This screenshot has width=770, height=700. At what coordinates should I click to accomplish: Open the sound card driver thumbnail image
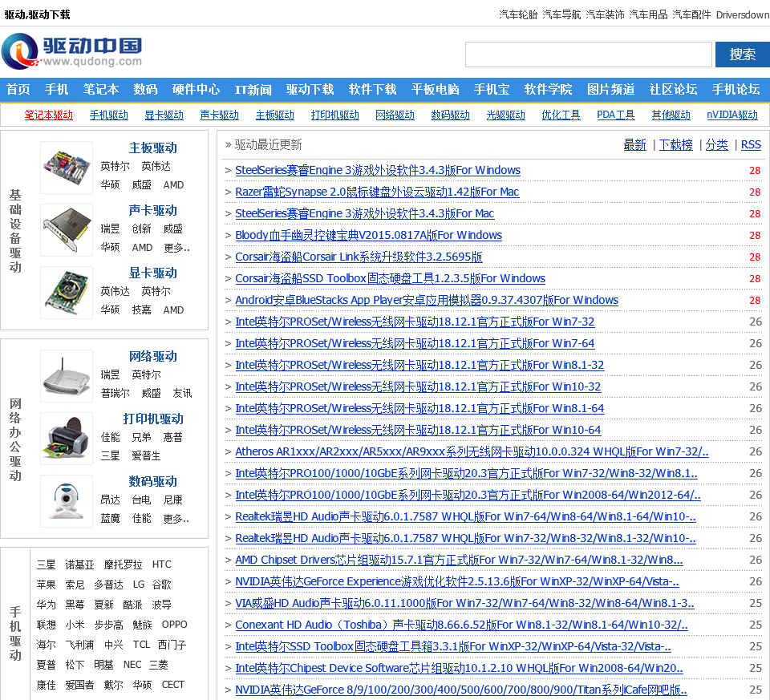click(x=67, y=230)
